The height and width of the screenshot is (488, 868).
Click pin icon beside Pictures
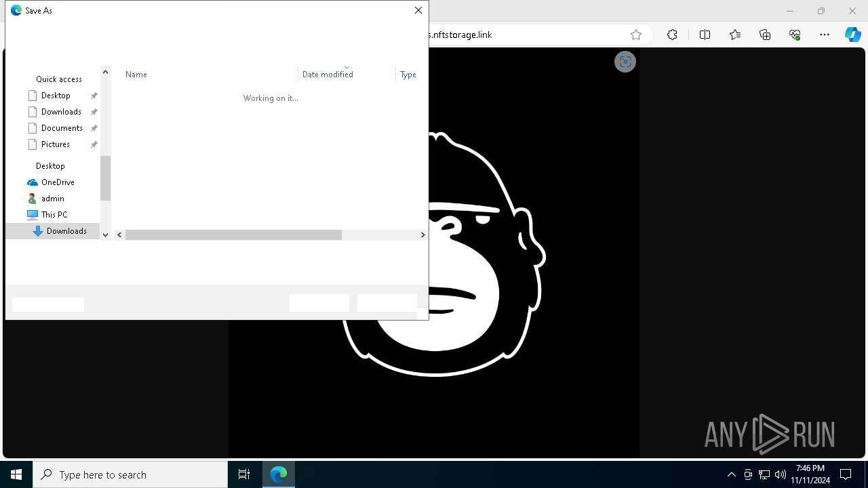(94, 144)
